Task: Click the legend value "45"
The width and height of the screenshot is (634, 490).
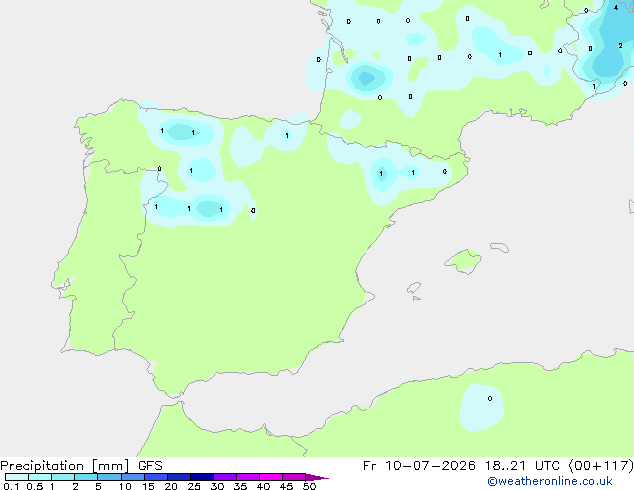Action: coord(286,486)
